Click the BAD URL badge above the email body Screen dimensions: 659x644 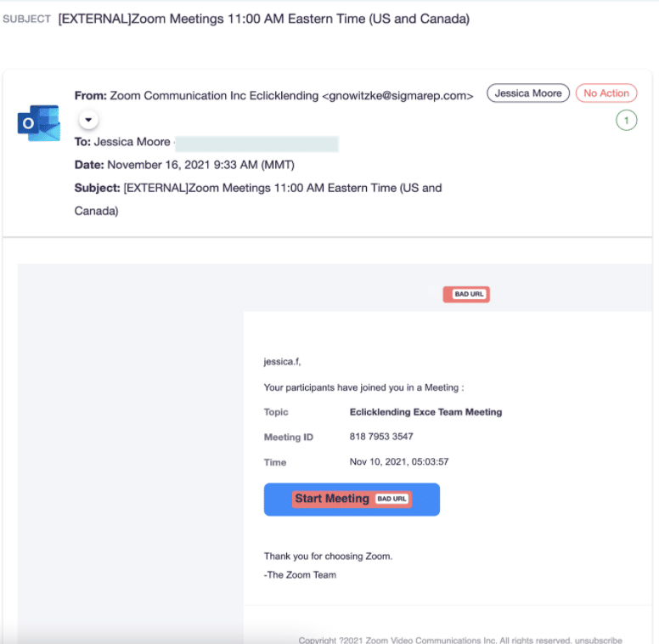[x=466, y=294]
